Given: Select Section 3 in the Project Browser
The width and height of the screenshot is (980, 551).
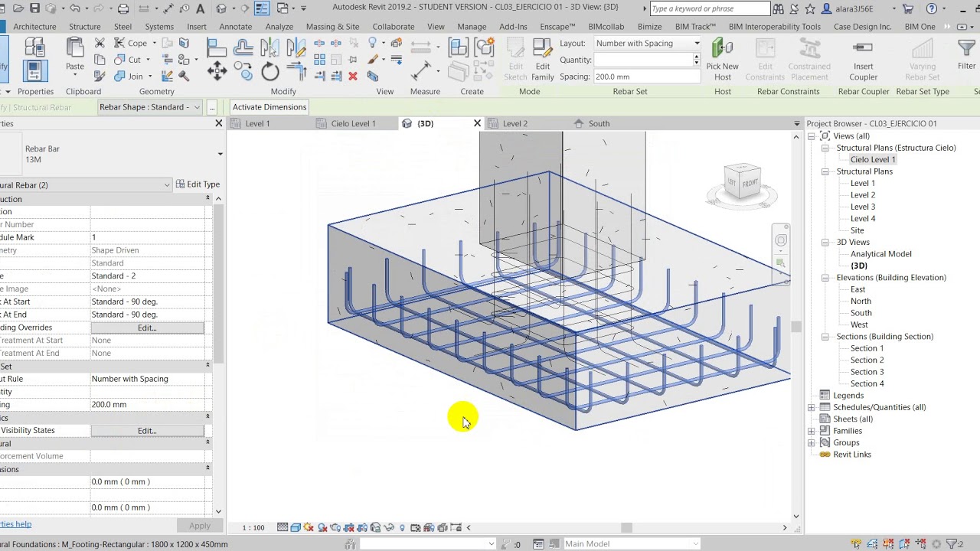Looking at the screenshot, I should (867, 372).
